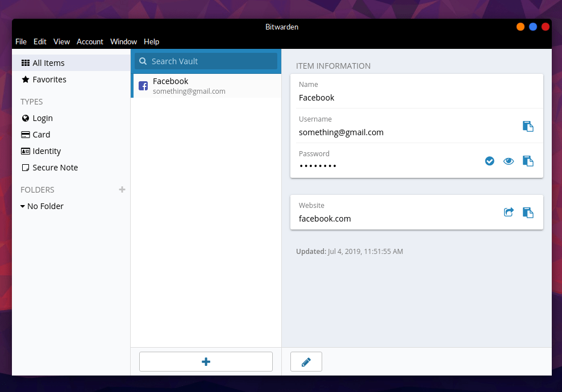Open the Window menu

pyautogui.click(x=123, y=41)
